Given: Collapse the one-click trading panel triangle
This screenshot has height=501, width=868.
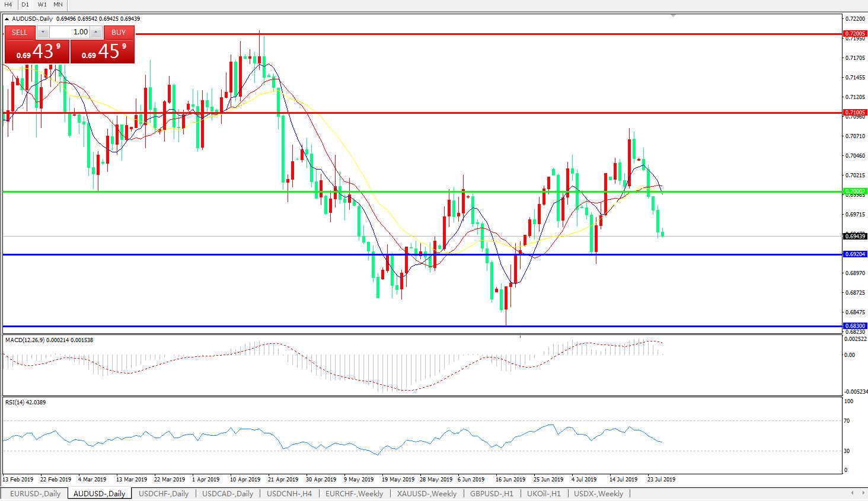Looking at the screenshot, I should 7,19.
